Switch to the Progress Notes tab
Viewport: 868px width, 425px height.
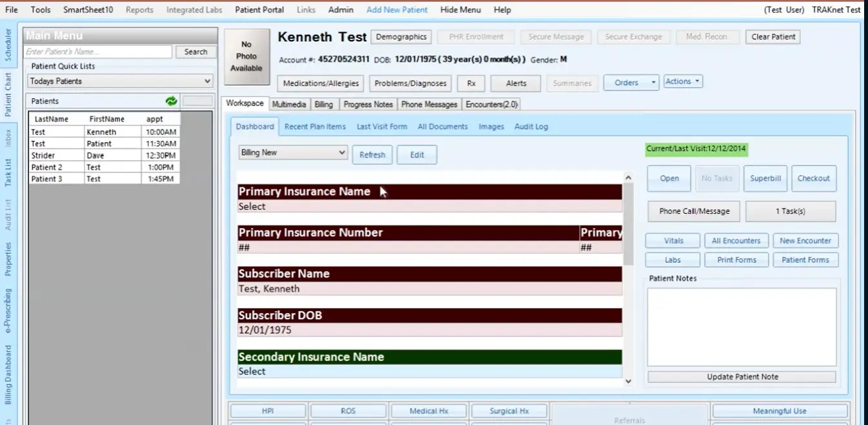coord(368,104)
